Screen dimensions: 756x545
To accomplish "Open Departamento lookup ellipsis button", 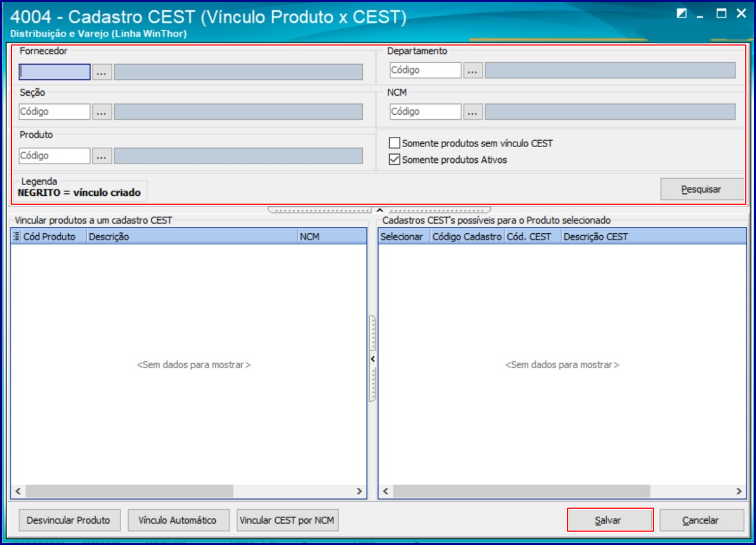I will (x=473, y=70).
